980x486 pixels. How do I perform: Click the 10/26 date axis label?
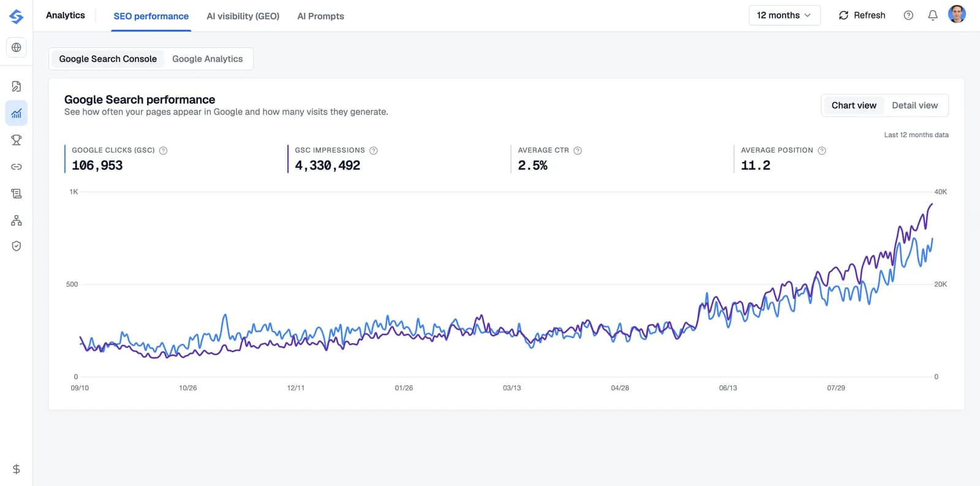tap(188, 388)
